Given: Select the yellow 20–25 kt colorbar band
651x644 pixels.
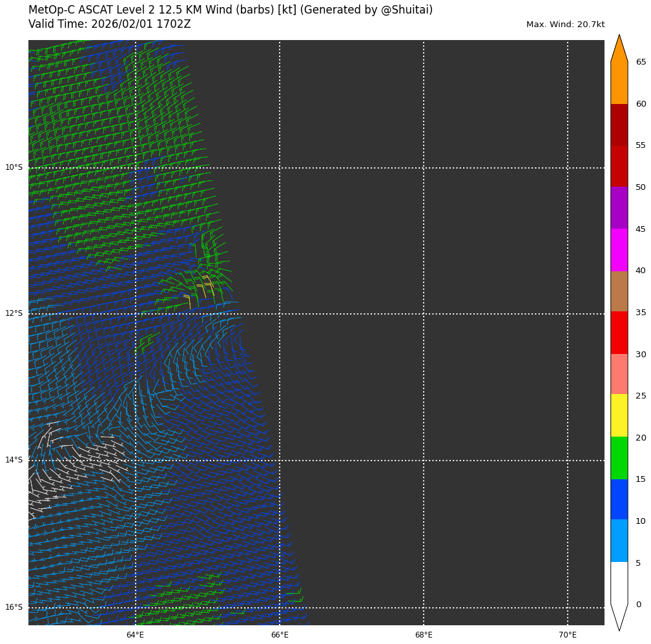Looking at the screenshot, I should point(619,415).
